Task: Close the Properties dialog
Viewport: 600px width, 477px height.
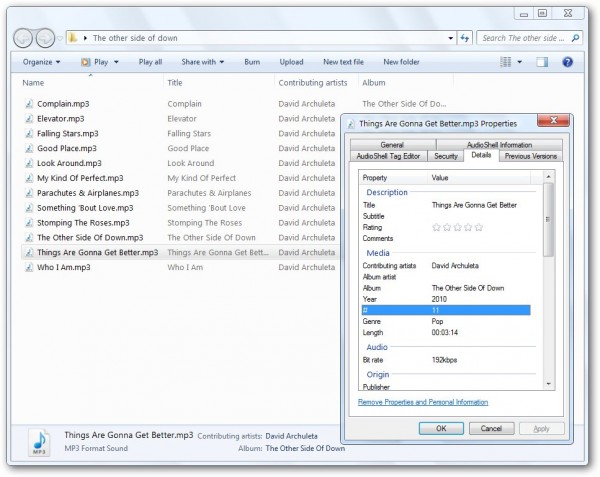Action: (553, 120)
